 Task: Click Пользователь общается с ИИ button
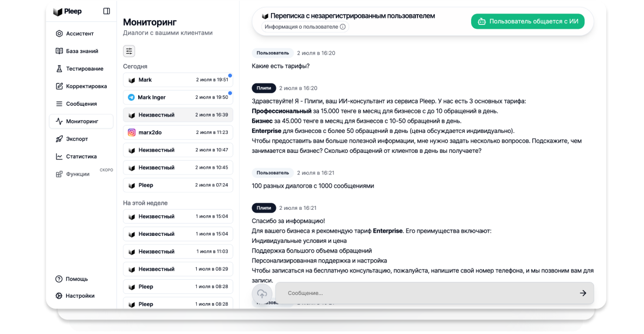click(528, 21)
